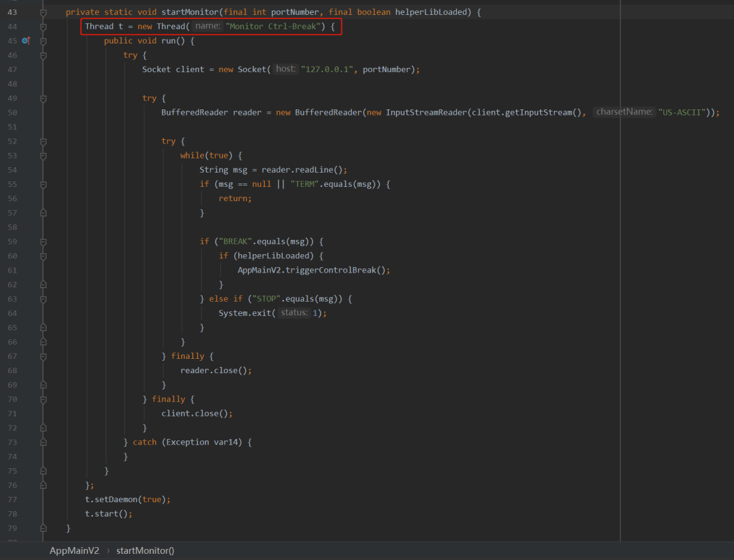This screenshot has height=560, width=734.
Task: Click line number 43 in the gutter
Action: 12,12
